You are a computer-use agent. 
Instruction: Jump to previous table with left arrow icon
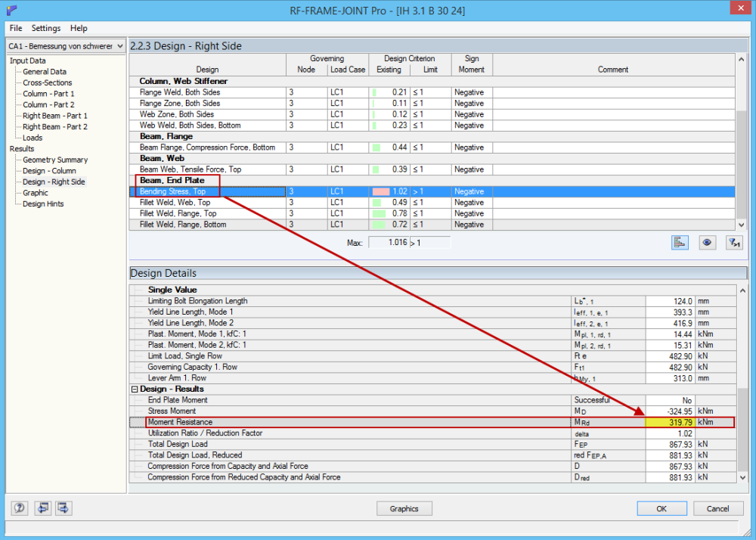point(42,507)
